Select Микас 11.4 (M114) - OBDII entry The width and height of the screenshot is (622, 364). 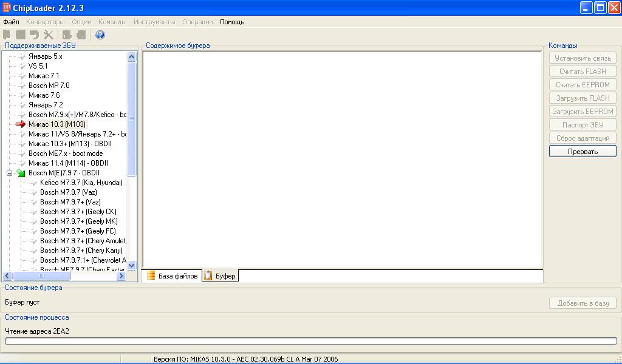[x=68, y=163]
